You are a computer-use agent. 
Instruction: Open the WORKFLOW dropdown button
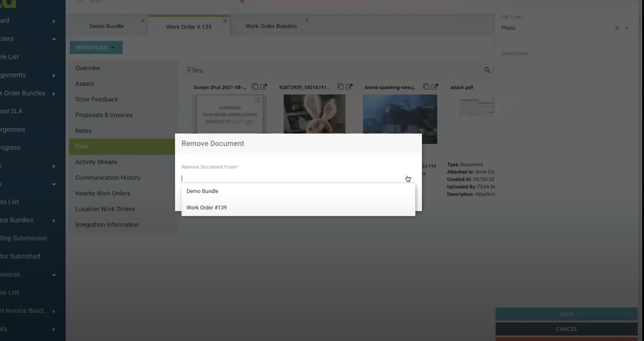pyautogui.click(x=96, y=48)
